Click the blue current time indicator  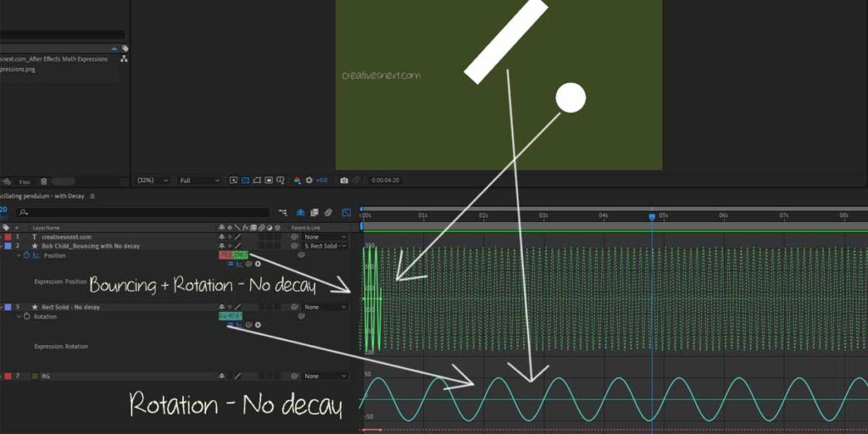coord(652,217)
